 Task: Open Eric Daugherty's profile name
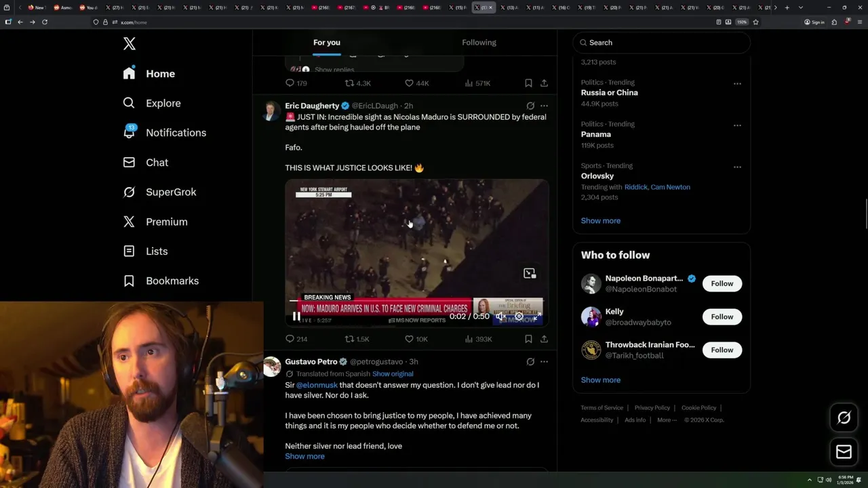pos(312,106)
